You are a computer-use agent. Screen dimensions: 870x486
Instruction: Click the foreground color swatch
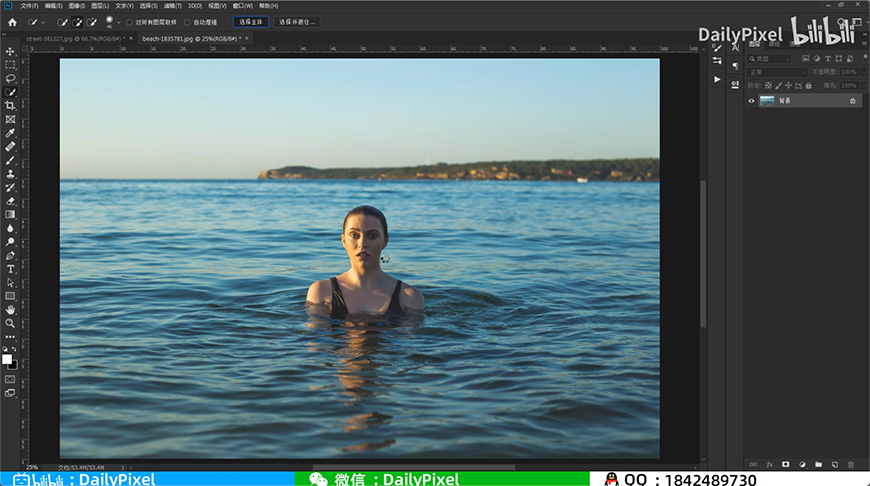click(7, 358)
